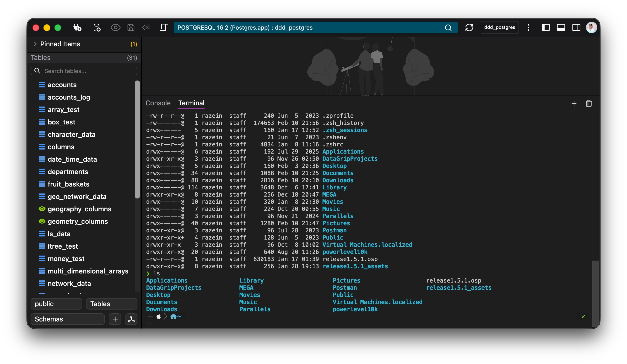
Task: Toggle the bottom panel visibility
Action: tap(561, 28)
